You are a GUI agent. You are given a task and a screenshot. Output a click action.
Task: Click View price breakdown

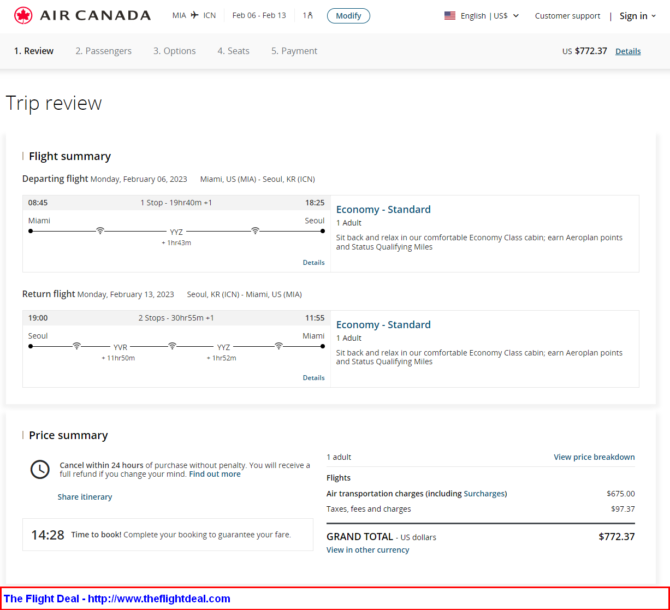[594, 457]
